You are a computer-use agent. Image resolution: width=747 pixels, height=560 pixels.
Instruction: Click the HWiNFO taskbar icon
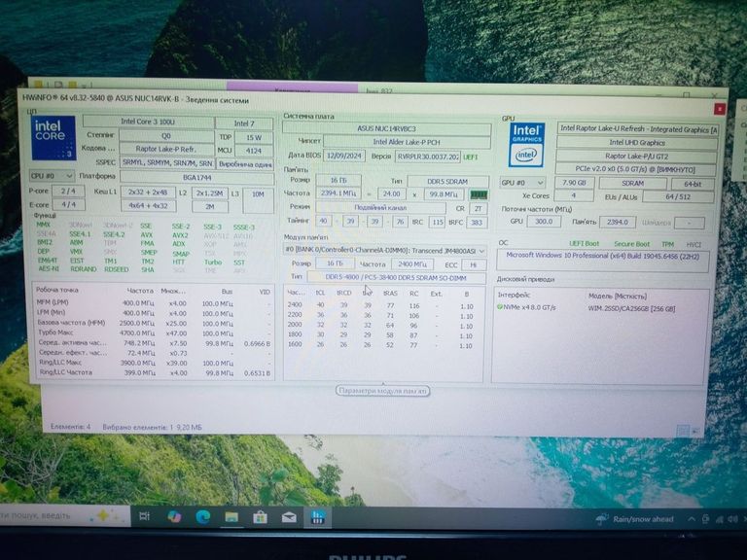click(x=317, y=517)
